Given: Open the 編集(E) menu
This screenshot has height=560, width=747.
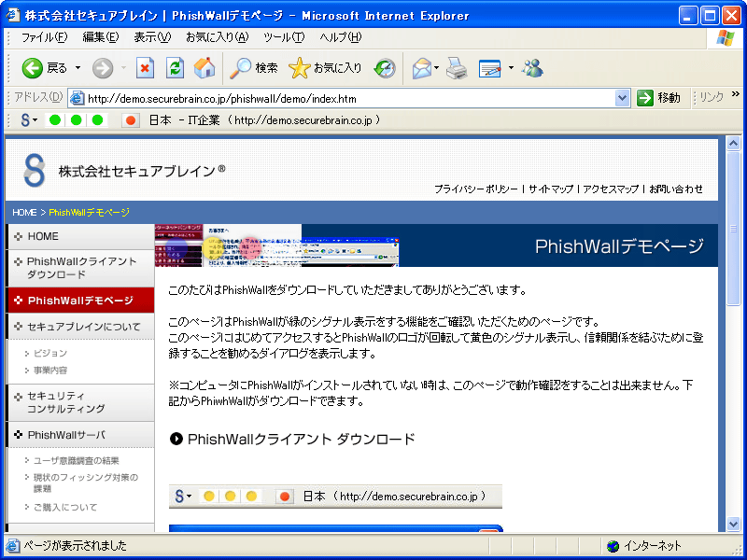Looking at the screenshot, I should [101, 37].
